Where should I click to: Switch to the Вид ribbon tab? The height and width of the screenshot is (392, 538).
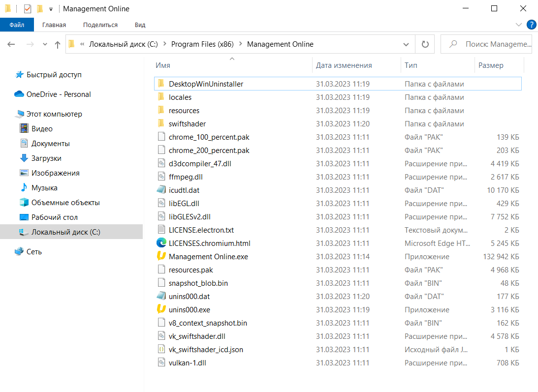coord(140,25)
